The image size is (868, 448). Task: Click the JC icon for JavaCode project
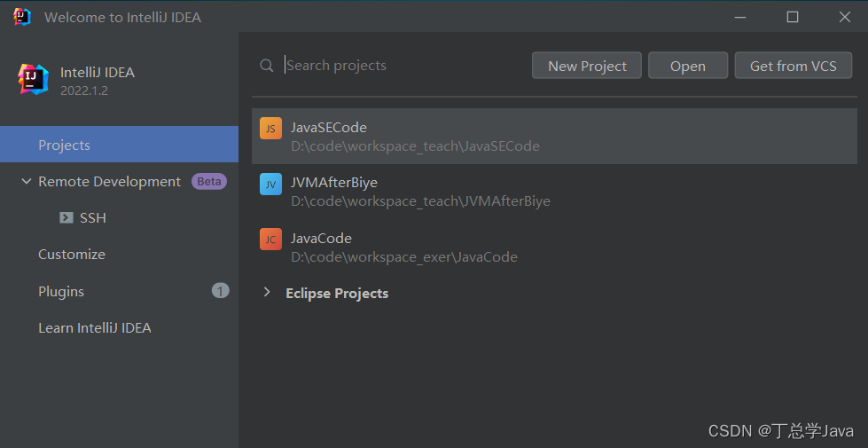270,240
